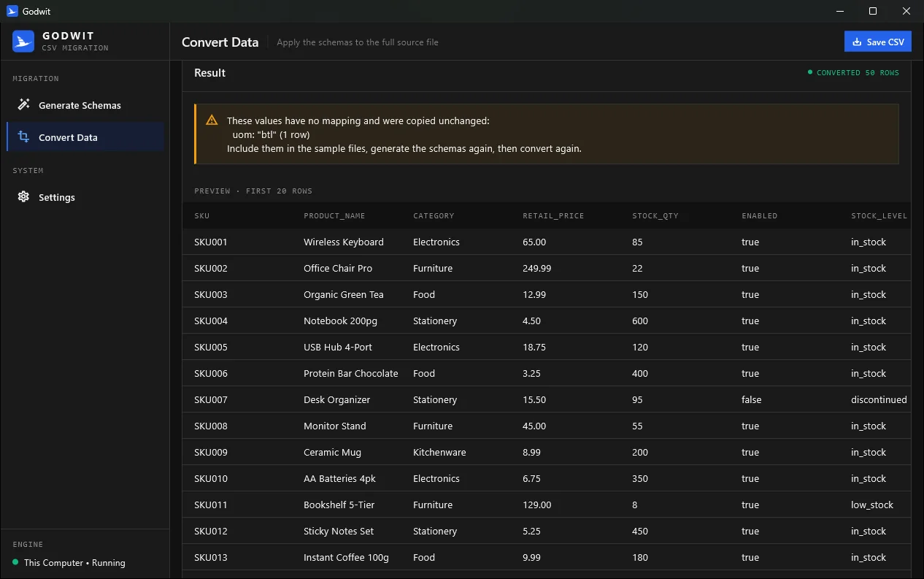Click the uom "btl" (1 row) warning line
The width and height of the screenshot is (924, 579).
coord(271,134)
